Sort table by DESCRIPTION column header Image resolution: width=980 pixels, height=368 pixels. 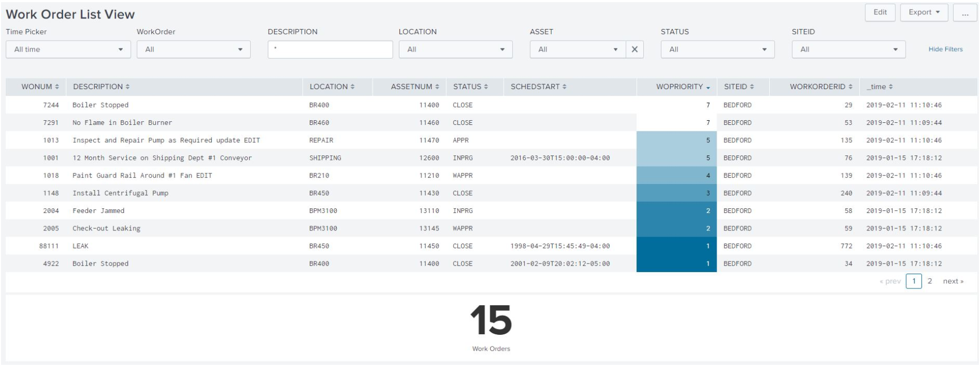pos(101,86)
